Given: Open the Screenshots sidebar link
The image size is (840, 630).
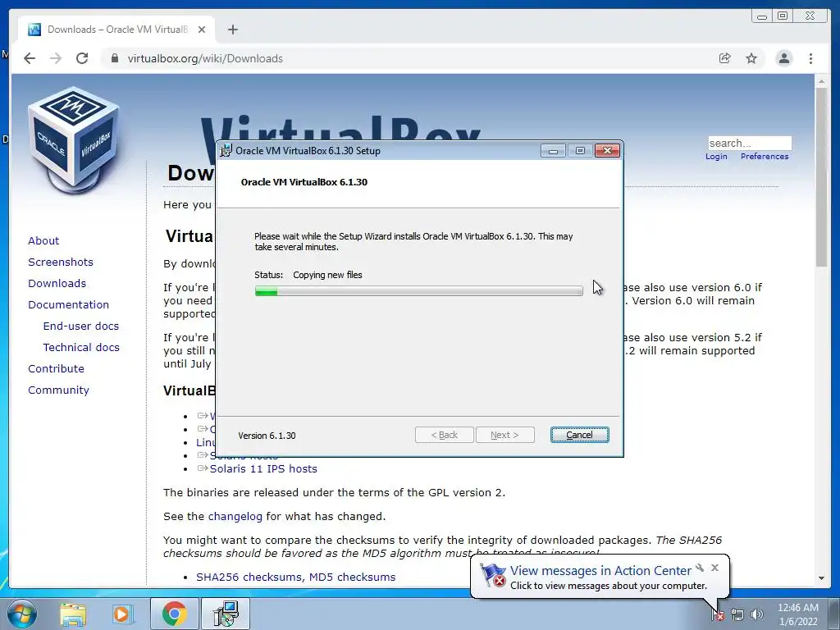Looking at the screenshot, I should 61,262.
